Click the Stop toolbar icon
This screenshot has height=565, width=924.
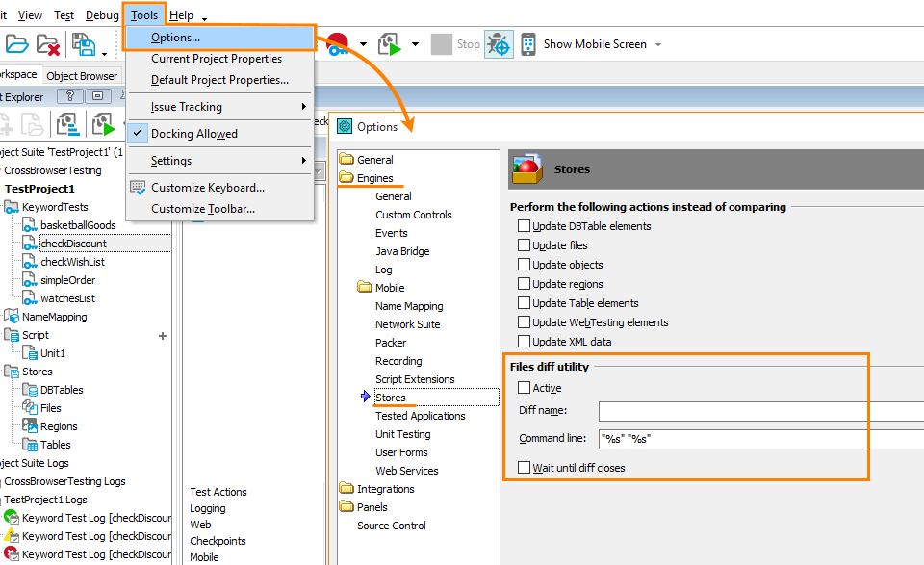(x=442, y=43)
